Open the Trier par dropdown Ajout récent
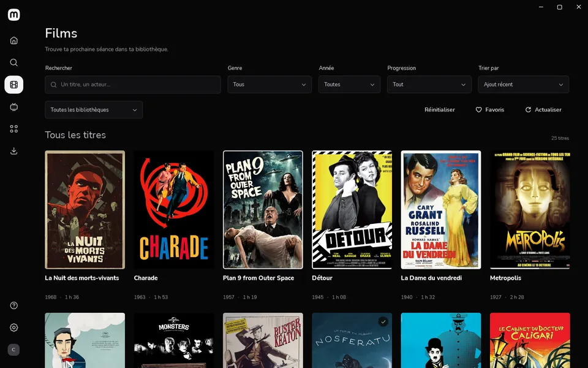The width and height of the screenshot is (588, 368). click(x=524, y=85)
